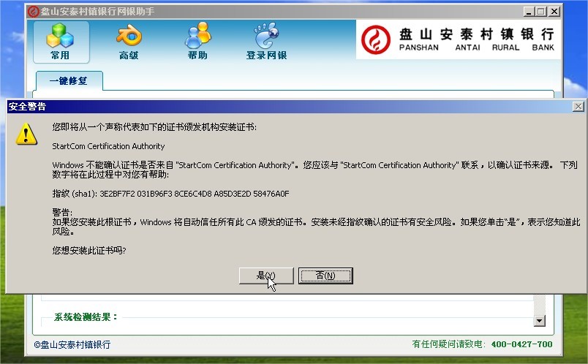
Task: Minimize the 盘山安泰村镇银行网银助手 window
Action: (x=528, y=12)
